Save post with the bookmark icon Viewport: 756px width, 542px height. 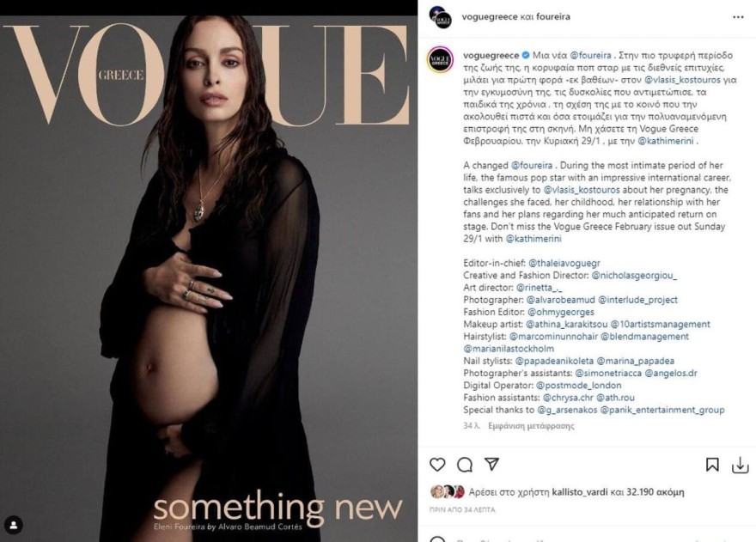click(x=712, y=465)
